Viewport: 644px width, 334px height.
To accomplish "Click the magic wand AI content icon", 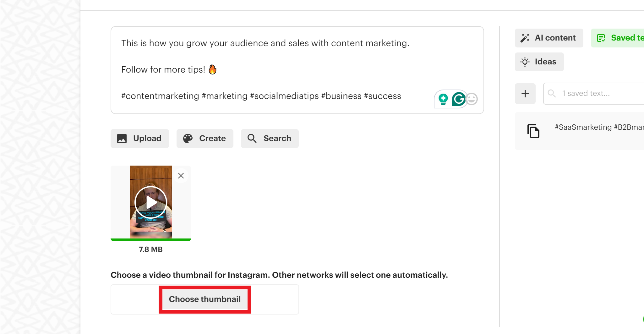I will click(x=525, y=38).
